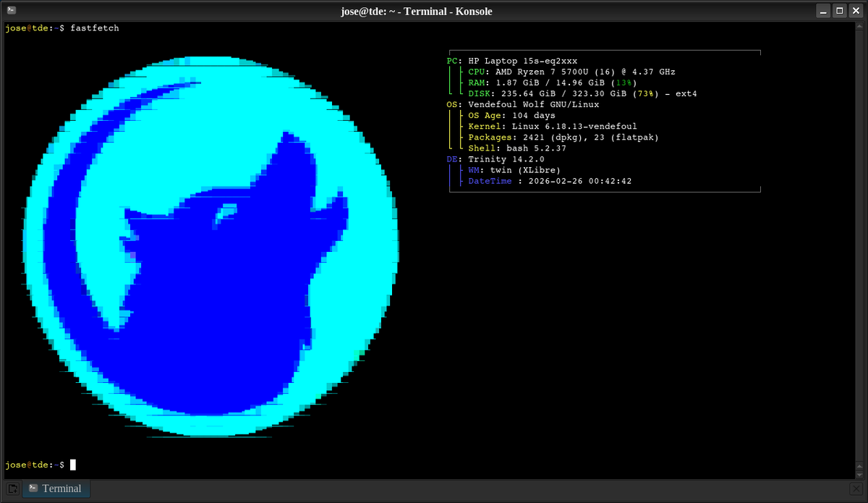Click the terminal cursor at bottom prompt
This screenshot has height=503, width=868.
pos(73,465)
